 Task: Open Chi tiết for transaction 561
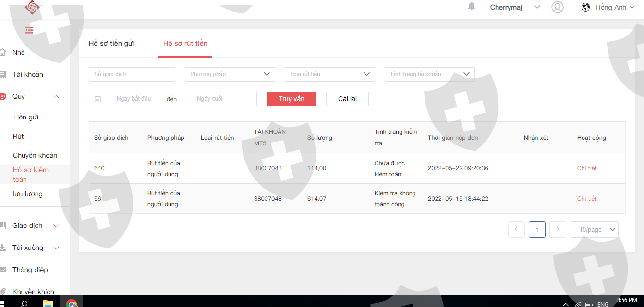(587, 199)
